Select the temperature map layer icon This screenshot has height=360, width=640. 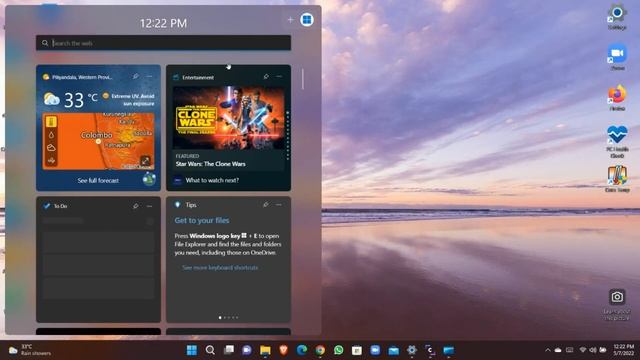coord(51,122)
